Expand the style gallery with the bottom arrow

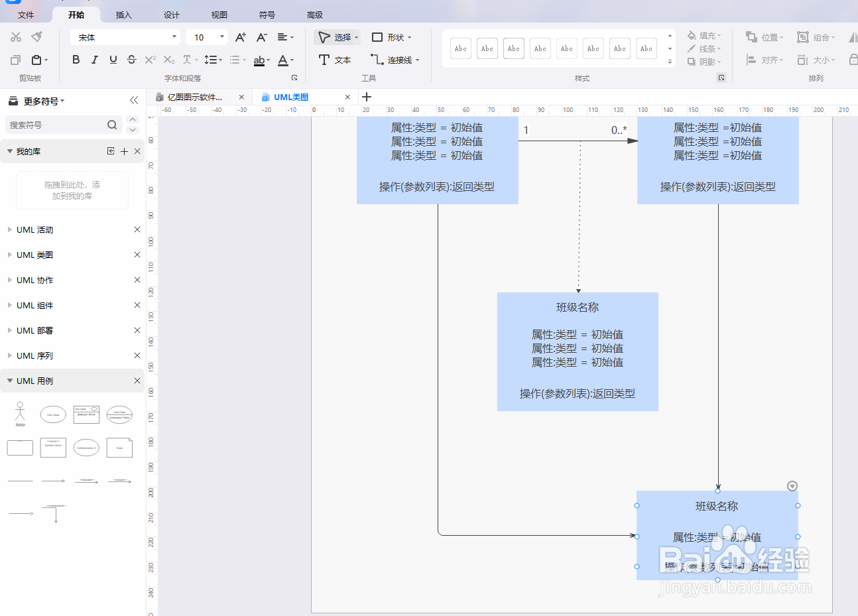670,62
